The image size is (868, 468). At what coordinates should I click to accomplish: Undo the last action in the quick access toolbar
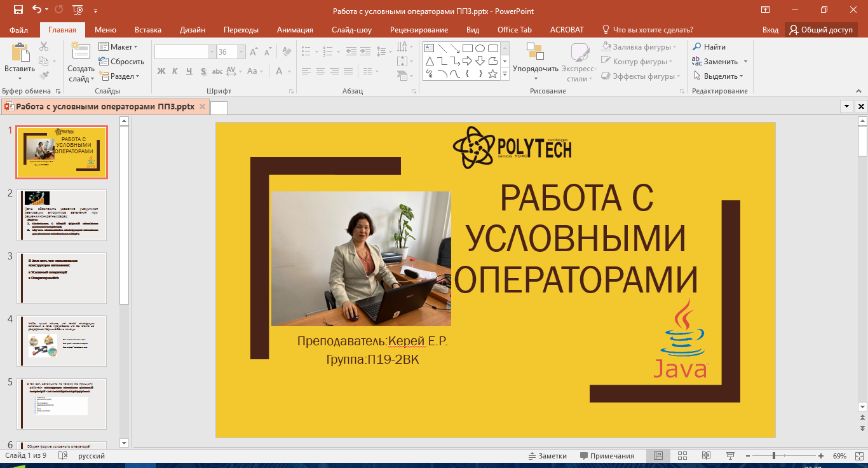pos(36,10)
